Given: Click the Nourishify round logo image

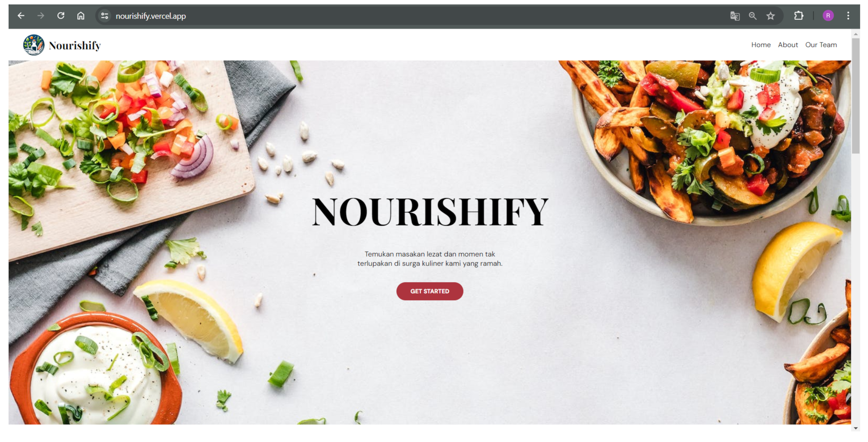Looking at the screenshot, I should point(34,45).
